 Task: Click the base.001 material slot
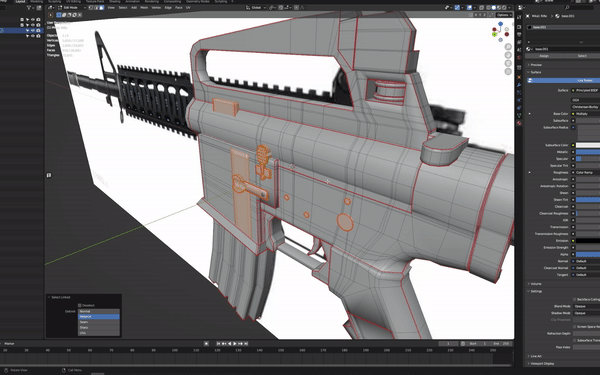[x=563, y=27]
